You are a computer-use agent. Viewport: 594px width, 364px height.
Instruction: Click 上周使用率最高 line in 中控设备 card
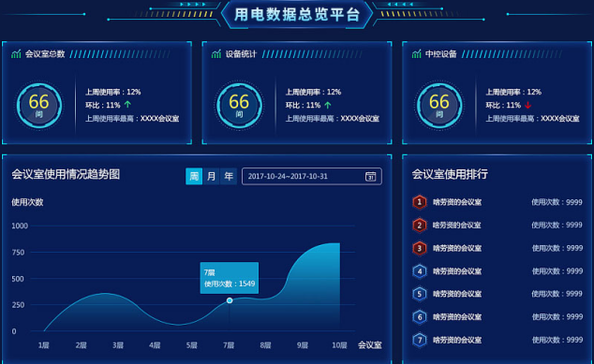[x=532, y=119]
